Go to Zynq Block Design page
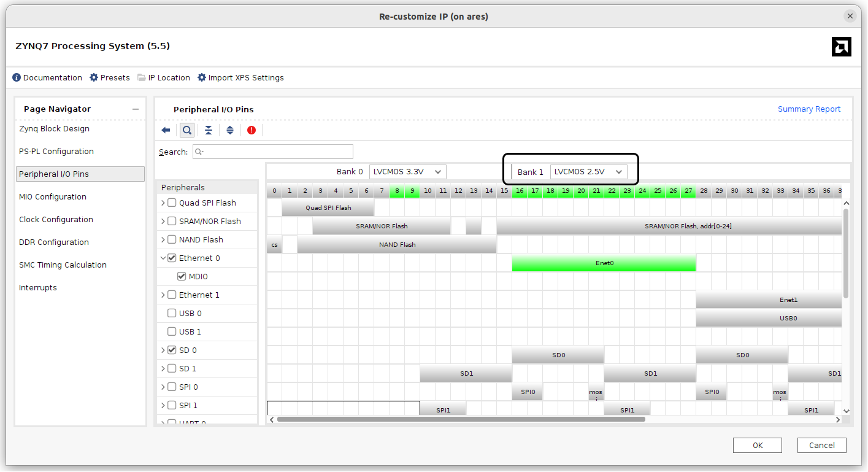The image size is (868, 472). pyautogui.click(x=54, y=129)
